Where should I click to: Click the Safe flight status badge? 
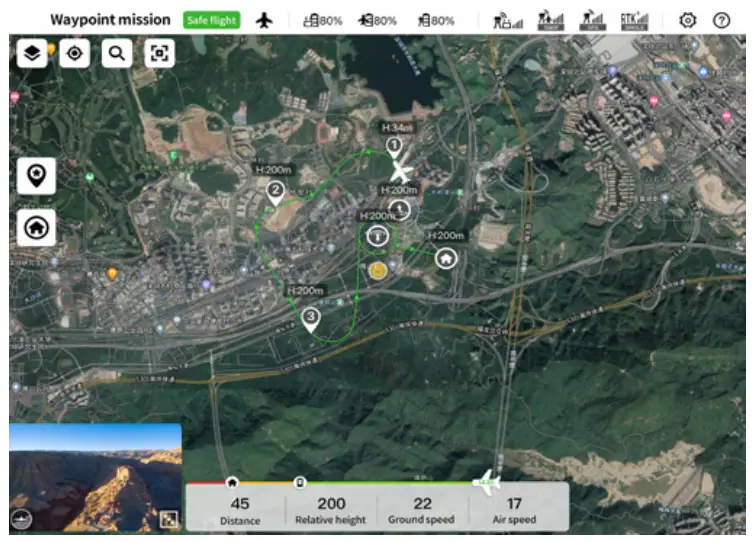[211, 20]
